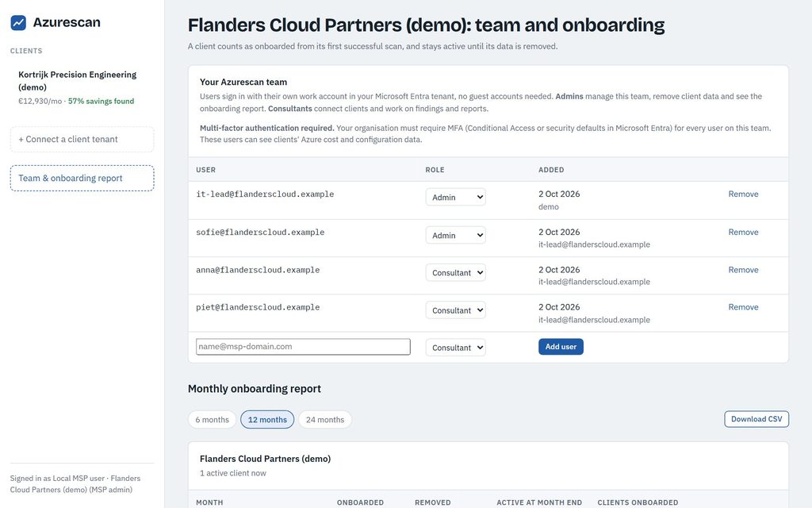The width and height of the screenshot is (812, 508).
Task: Select the 6 months range
Action: [x=212, y=419]
